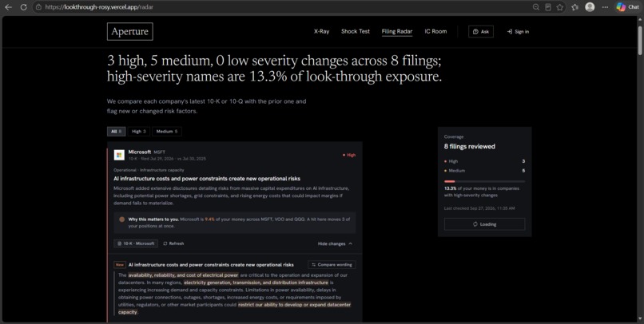Click highlighted 'availability, reliability, and cost of electrical power'
This screenshot has width=644, height=324.
coord(183,275)
